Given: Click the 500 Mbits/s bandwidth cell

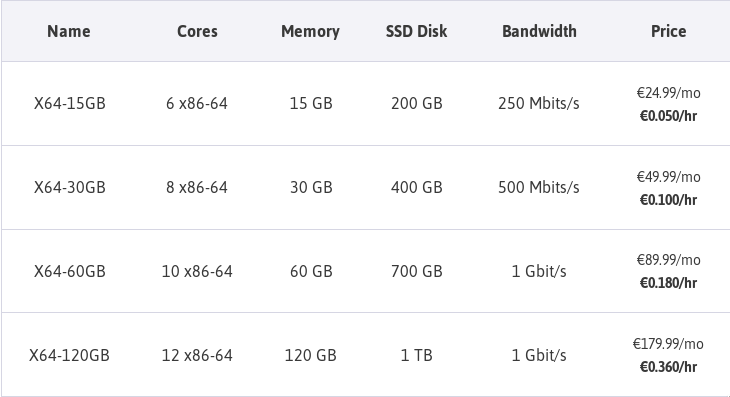Looking at the screenshot, I should 539,188.
